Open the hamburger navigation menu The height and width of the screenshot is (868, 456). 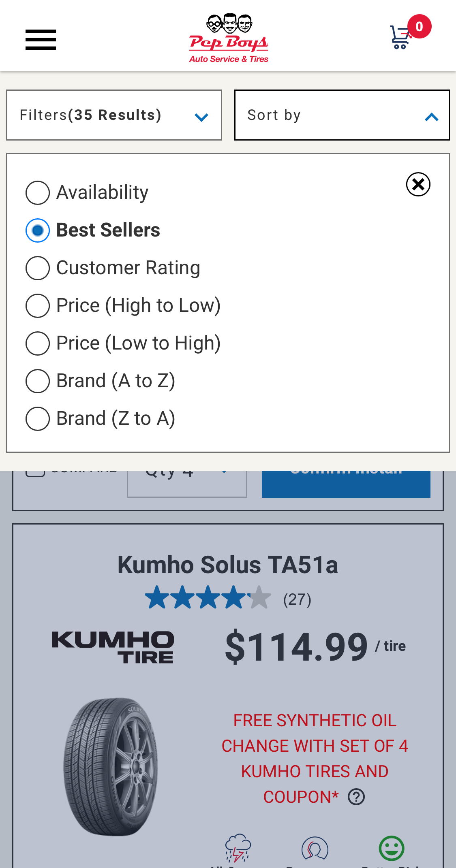(x=41, y=39)
